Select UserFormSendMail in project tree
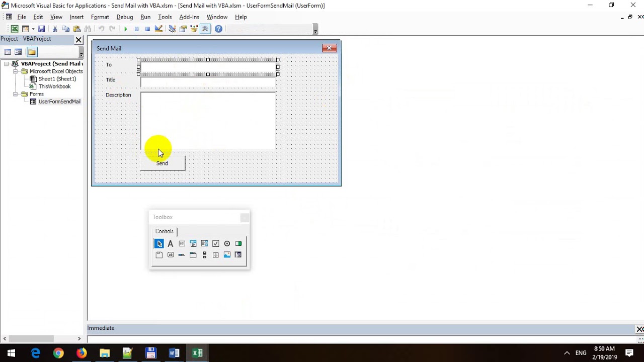The height and width of the screenshot is (362, 644). pyautogui.click(x=59, y=102)
